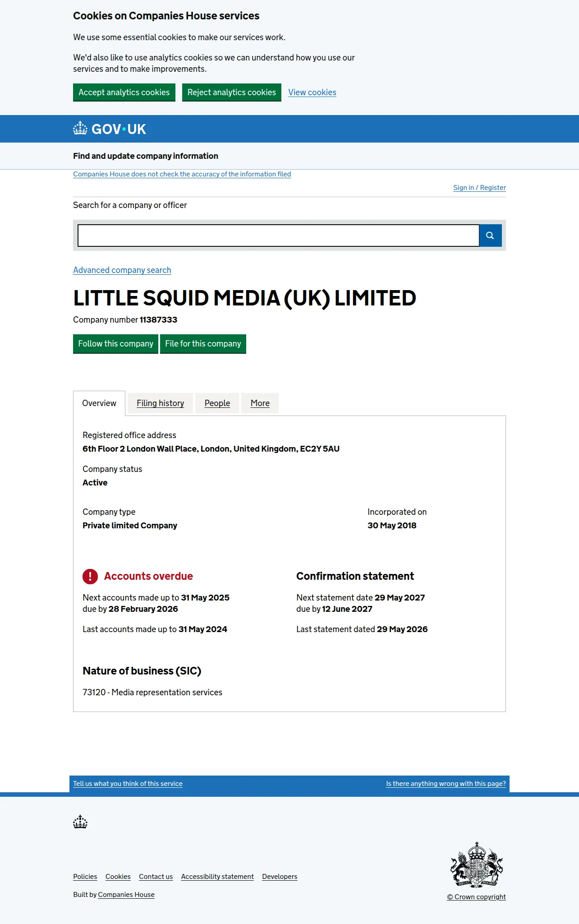Screen dimensions: 579x924
Task: Switch to the Filing history tab
Action: pos(160,403)
